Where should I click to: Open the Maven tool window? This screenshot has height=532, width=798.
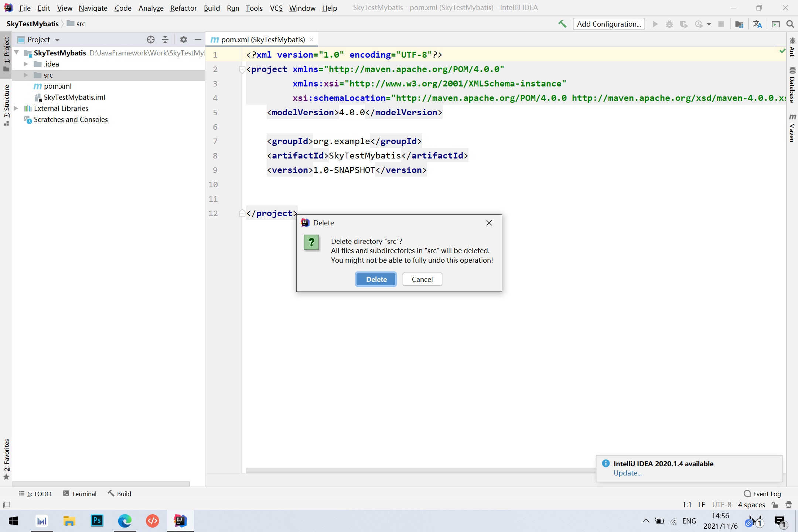coord(792,128)
